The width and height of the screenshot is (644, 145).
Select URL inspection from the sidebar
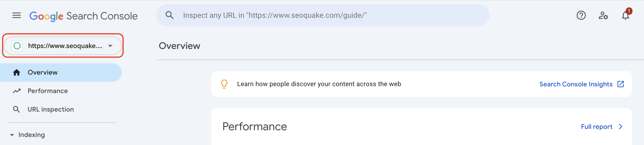coord(51,109)
